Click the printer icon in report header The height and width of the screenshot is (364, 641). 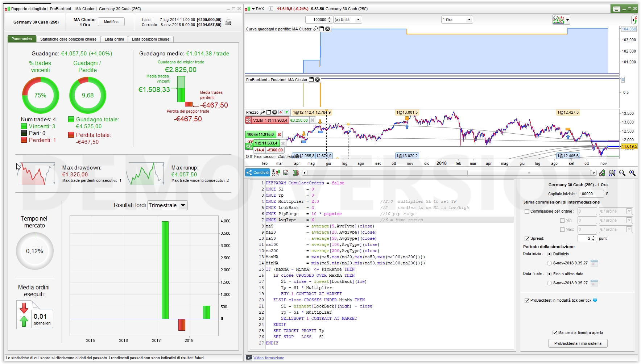pyautogui.click(x=228, y=22)
